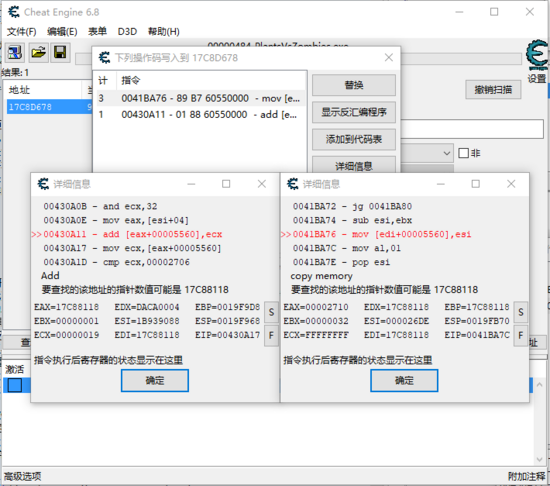Open the 帮助(H) menu
The height and width of the screenshot is (486, 550).
click(x=164, y=32)
